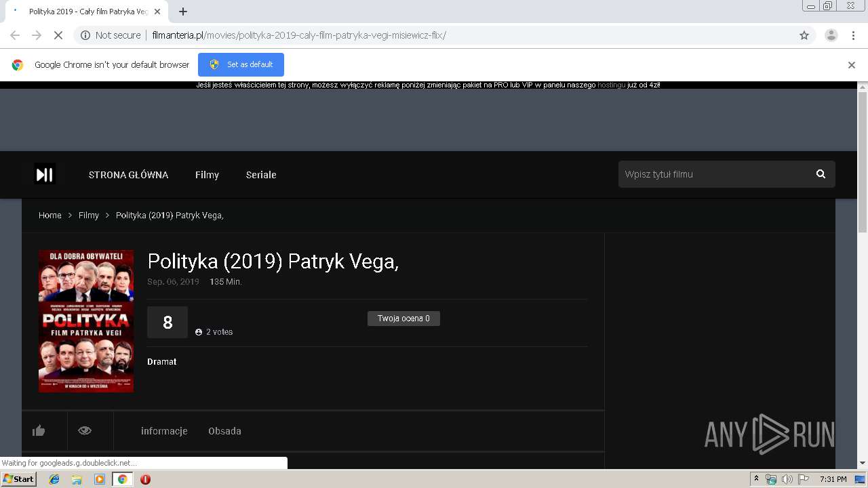Open the Windows Start menu

(18, 479)
